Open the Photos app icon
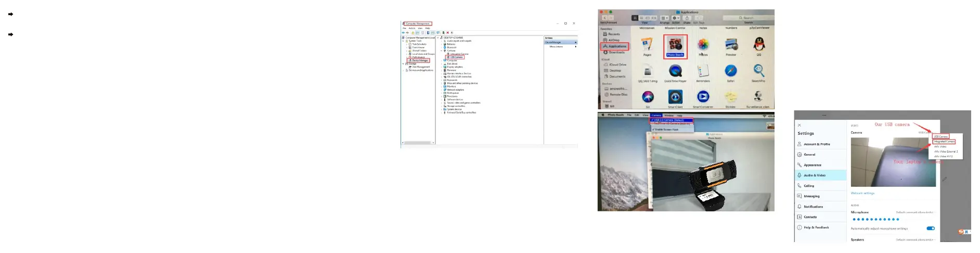Screen dimensions: 980x253 (703, 45)
